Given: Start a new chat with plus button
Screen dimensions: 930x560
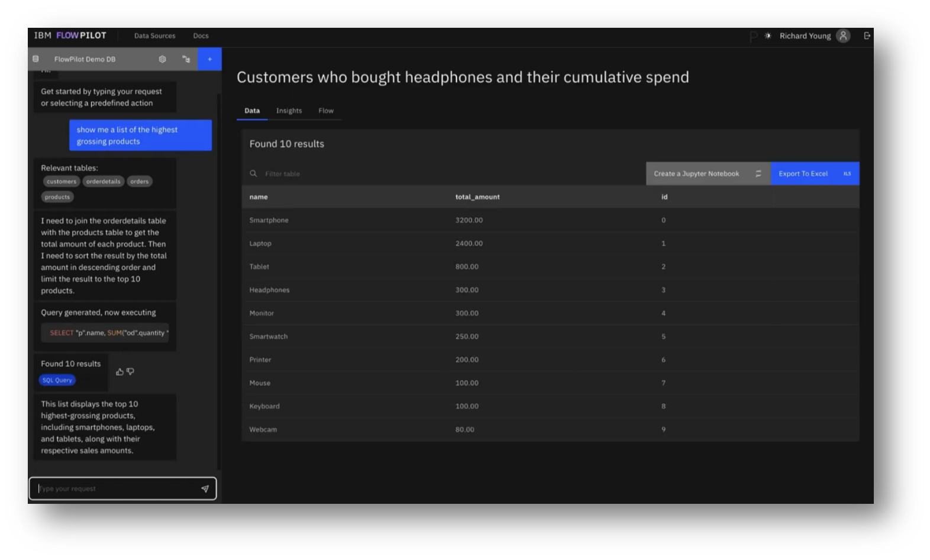Looking at the screenshot, I should point(209,59).
